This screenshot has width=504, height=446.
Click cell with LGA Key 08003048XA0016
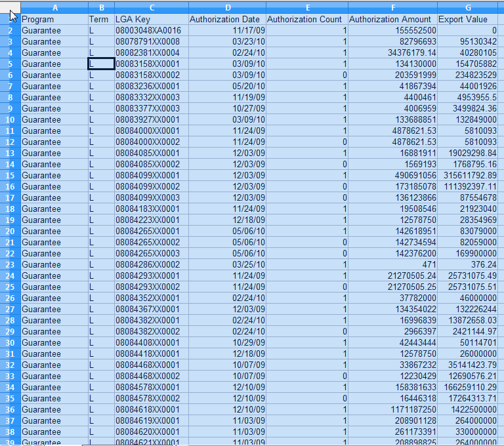pyautogui.click(x=152, y=31)
